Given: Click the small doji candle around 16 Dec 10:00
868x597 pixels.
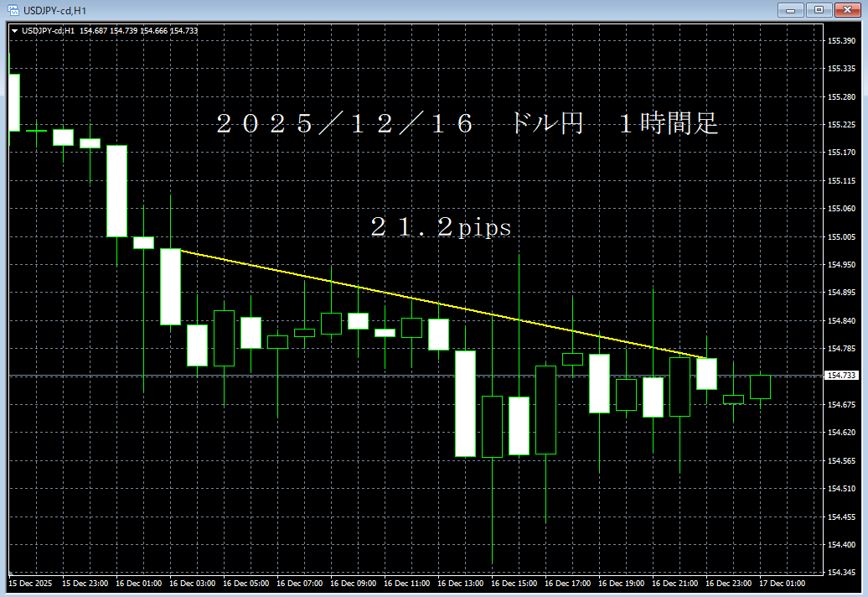Looking at the screenshot, I should 386,333.
